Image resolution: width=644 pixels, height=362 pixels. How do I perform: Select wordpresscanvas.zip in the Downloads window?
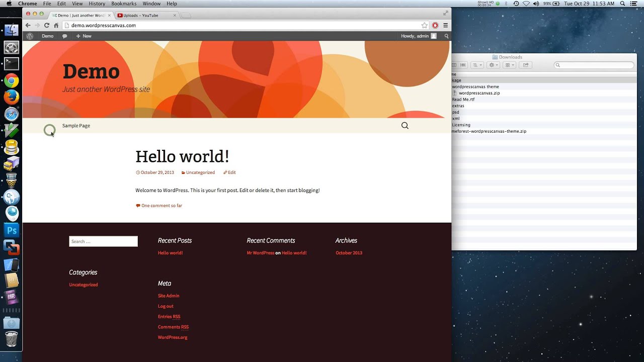479,93
